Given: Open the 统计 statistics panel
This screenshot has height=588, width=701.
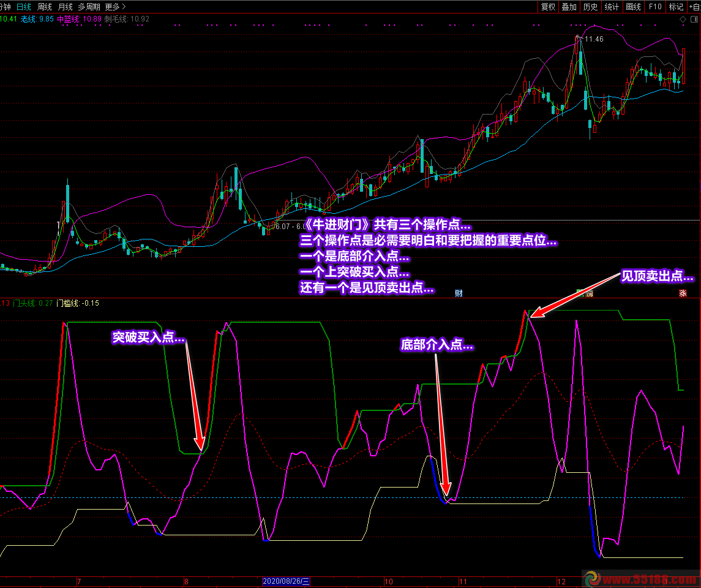Looking at the screenshot, I should tap(612, 7).
